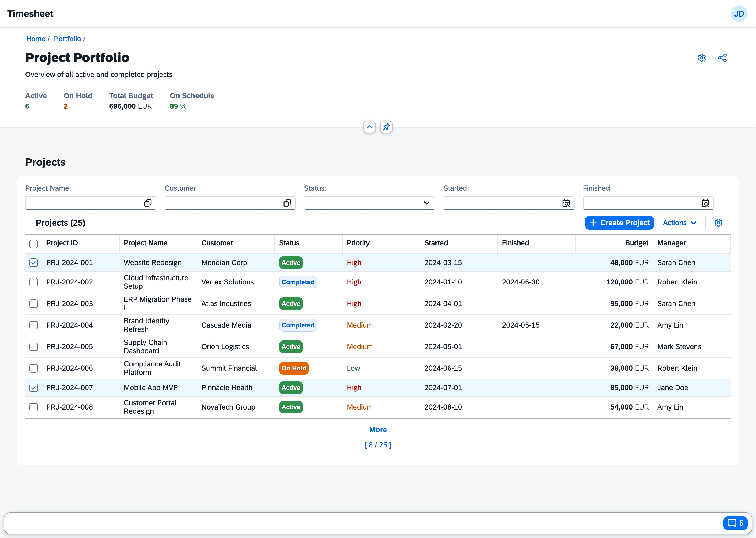
Task: Open table personalization settings beside Actions
Action: click(x=718, y=223)
